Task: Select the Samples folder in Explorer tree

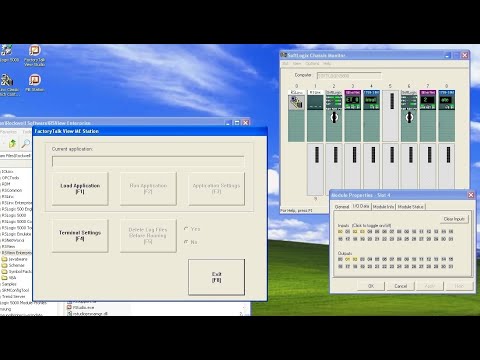Action: [x=9, y=284]
